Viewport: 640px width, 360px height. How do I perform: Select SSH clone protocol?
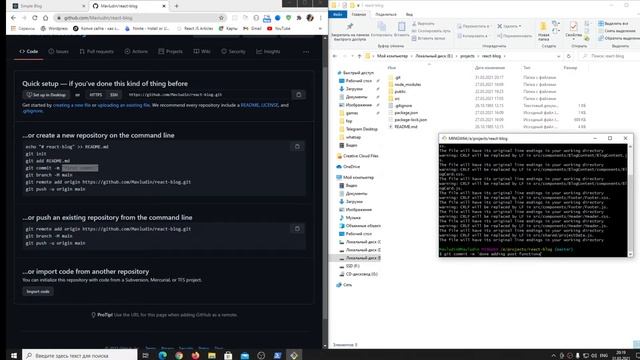coord(114,95)
